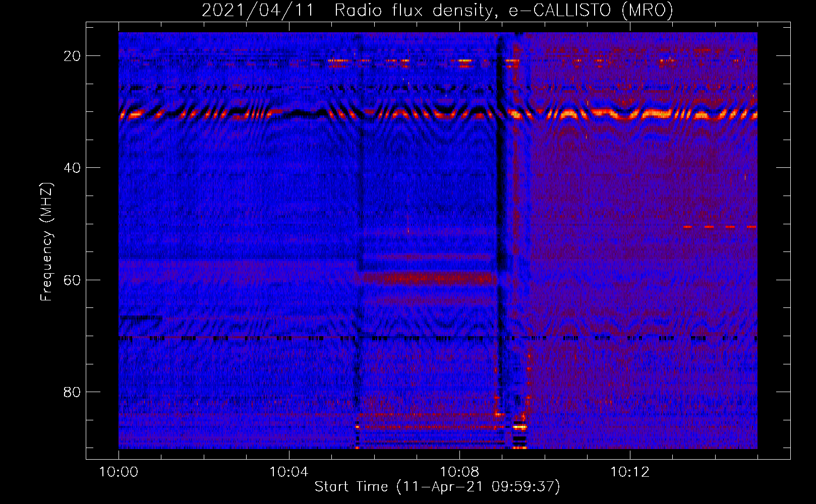816x504 pixels.
Task: Click the '40' frequency tick label
Action: click(x=72, y=168)
